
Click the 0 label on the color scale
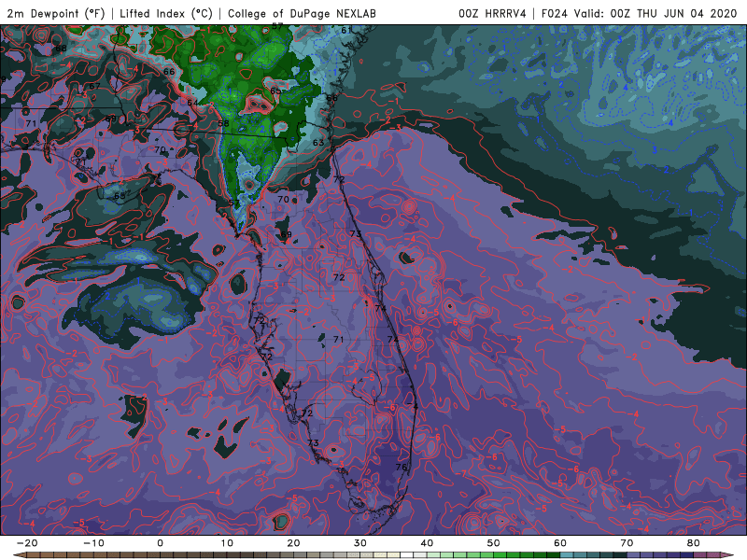[x=160, y=543]
